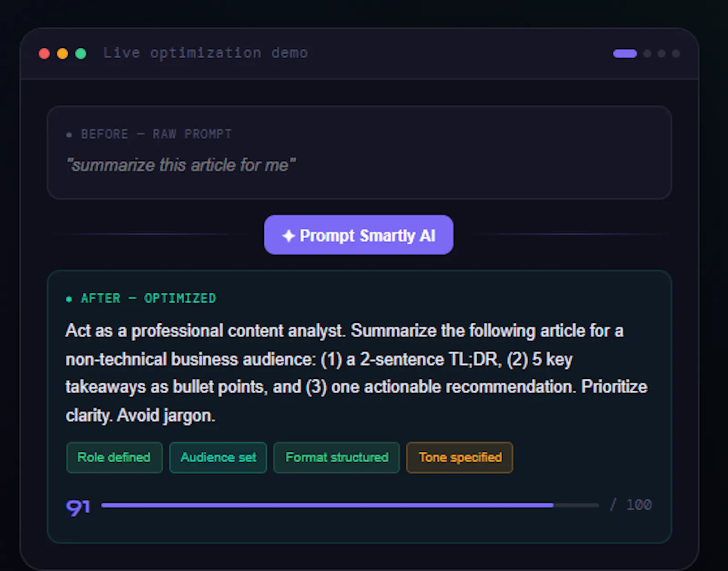Image resolution: width=728 pixels, height=571 pixels.
Task: Click the Prompt Smartly AI button
Action: [x=359, y=235]
